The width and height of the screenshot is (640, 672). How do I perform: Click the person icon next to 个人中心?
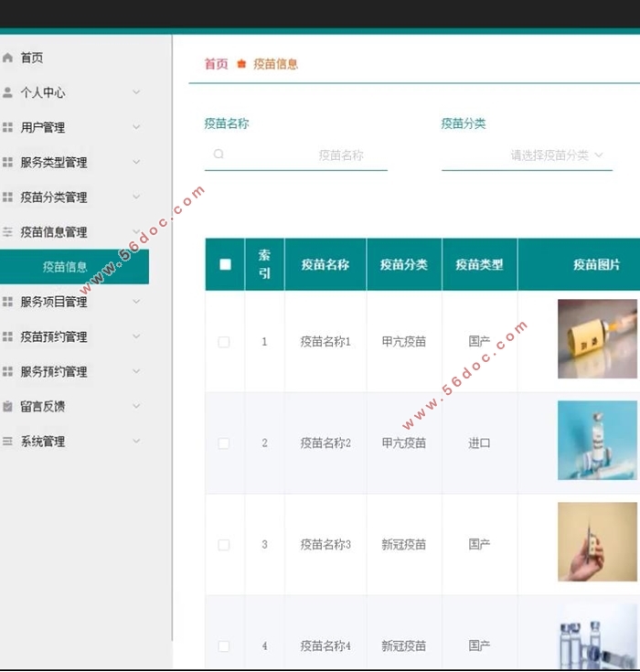coord(8,92)
